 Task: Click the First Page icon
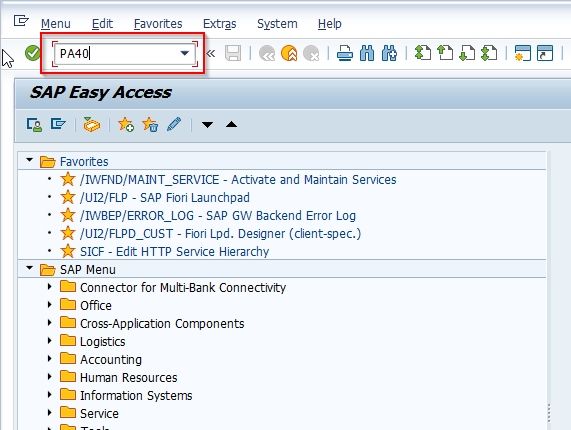[x=422, y=53]
